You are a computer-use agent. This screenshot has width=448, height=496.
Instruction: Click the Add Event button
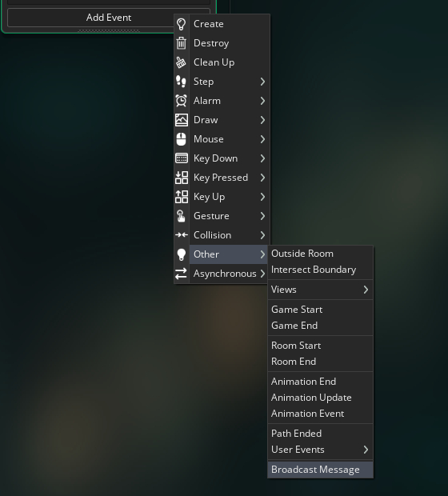click(x=109, y=18)
